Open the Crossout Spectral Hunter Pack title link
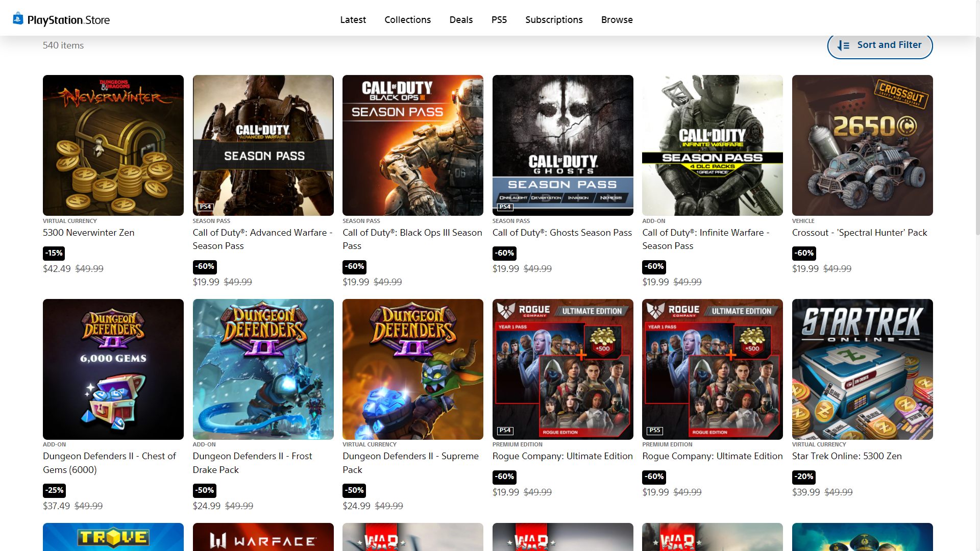This screenshot has height=551, width=980. click(859, 233)
